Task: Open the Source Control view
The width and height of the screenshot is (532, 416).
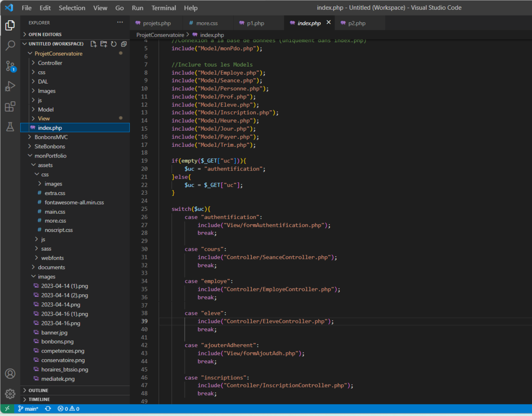Action: pyautogui.click(x=10, y=66)
